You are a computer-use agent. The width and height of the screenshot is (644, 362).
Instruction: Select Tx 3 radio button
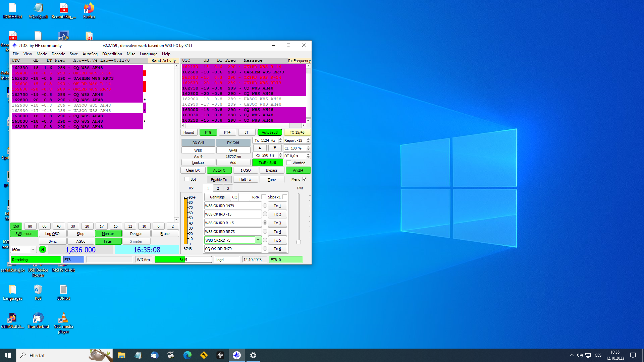click(x=265, y=223)
